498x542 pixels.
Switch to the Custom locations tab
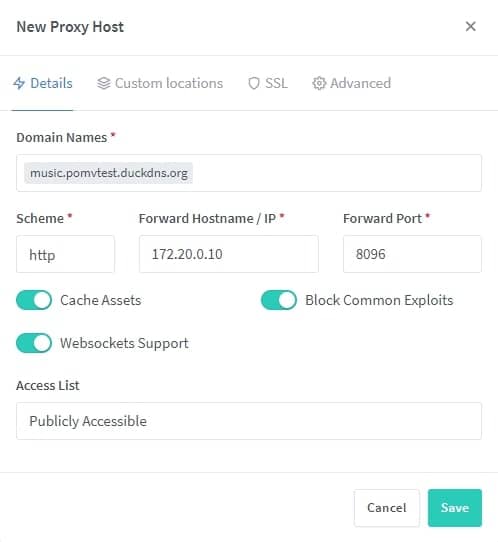click(160, 83)
